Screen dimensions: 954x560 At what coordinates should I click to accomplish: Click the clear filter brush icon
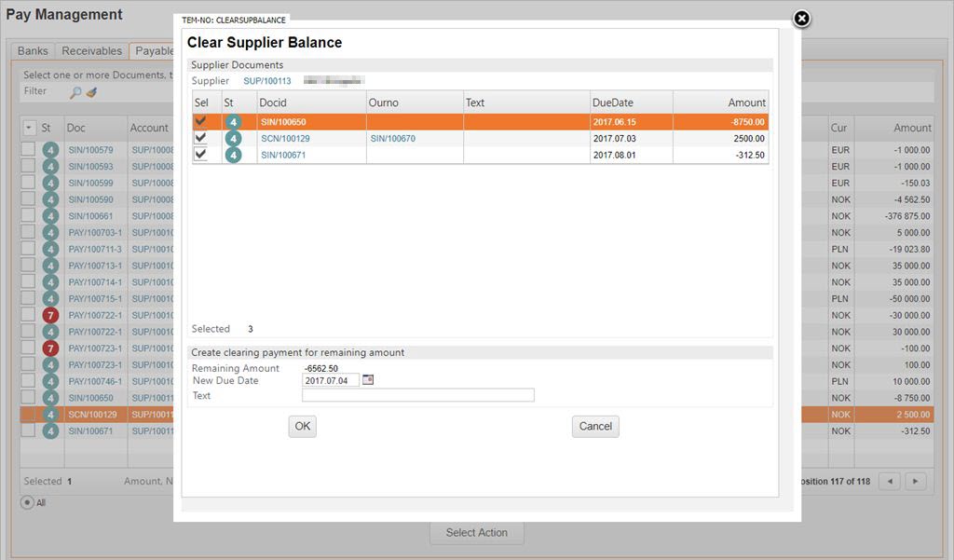91,92
